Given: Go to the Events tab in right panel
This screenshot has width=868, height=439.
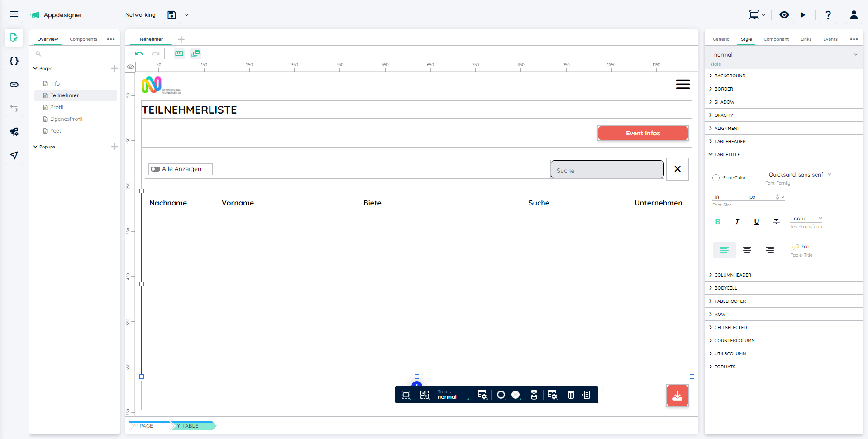Looking at the screenshot, I should (830, 39).
